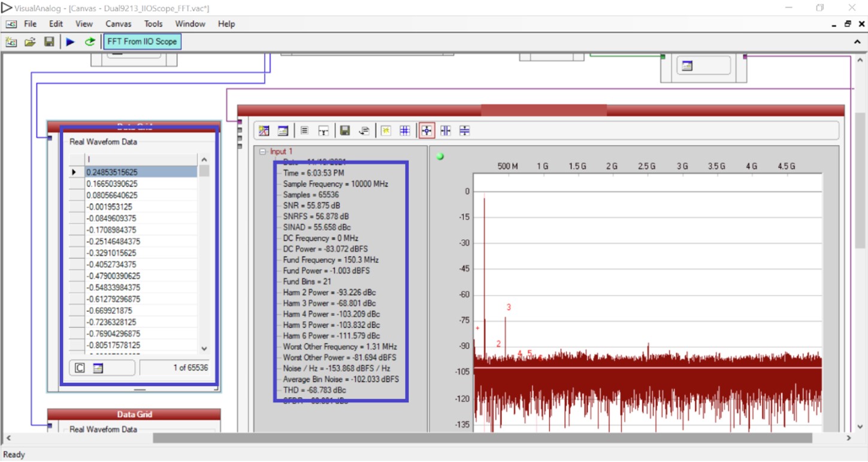Viewport: 868px width, 462px height.
Task: Open the Canvas menu
Action: 118,24
